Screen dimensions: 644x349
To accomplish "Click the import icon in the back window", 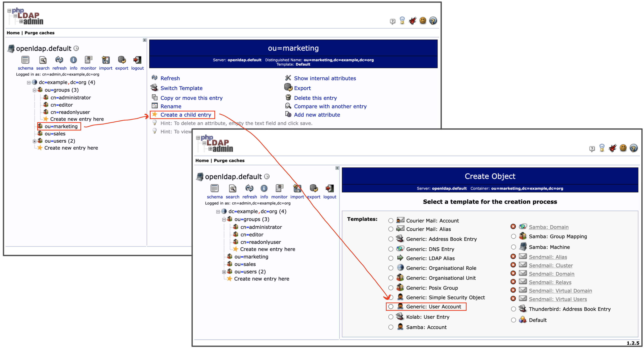I will (x=105, y=60).
